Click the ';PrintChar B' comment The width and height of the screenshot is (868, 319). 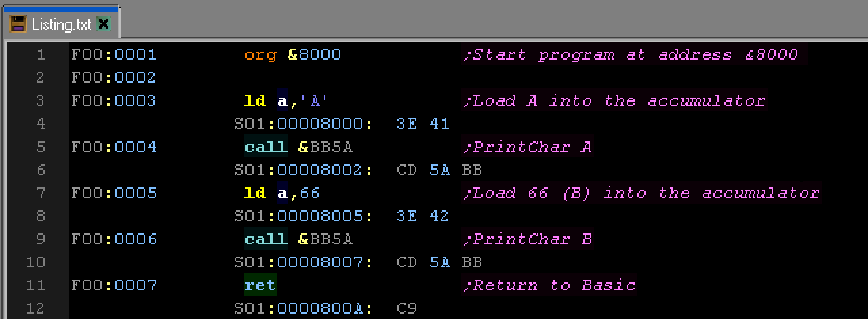click(528, 239)
